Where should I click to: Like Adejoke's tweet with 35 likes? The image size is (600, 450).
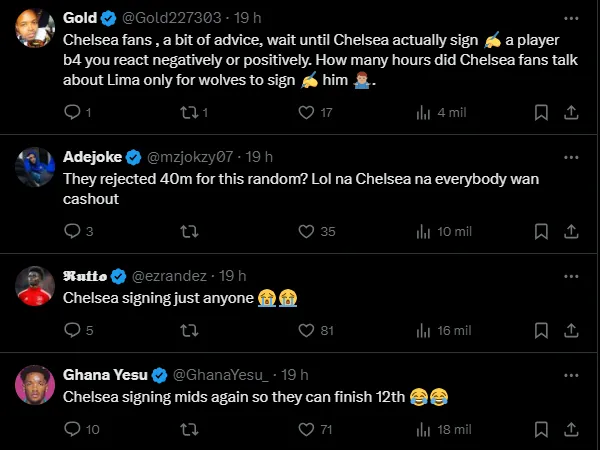(308, 231)
